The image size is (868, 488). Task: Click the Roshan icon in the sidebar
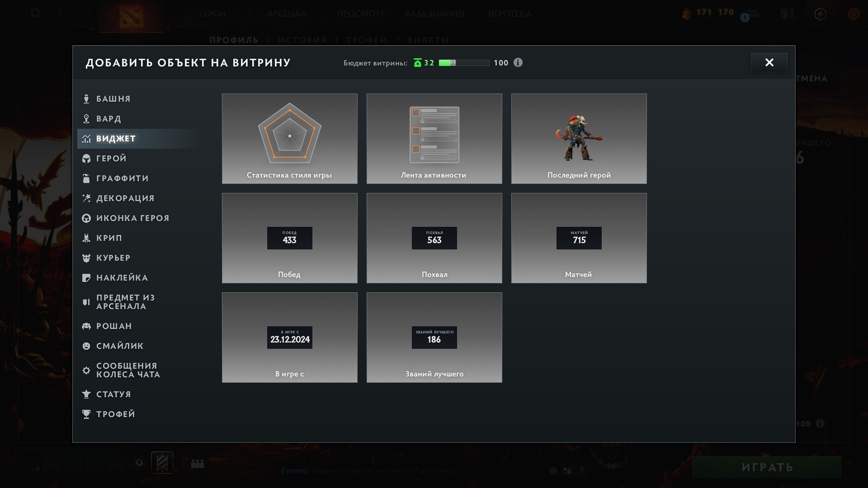[x=86, y=326]
